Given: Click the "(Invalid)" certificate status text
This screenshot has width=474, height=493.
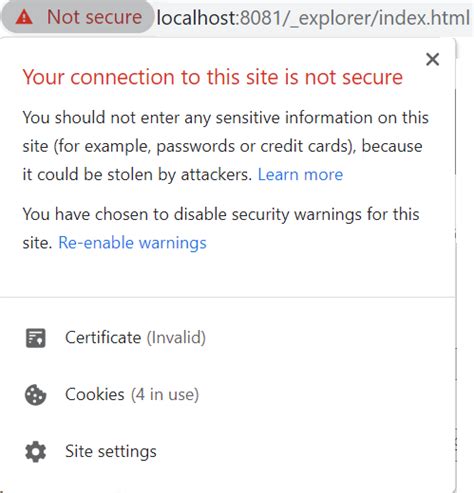Looking at the screenshot, I should pyautogui.click(x=176, y=338).
